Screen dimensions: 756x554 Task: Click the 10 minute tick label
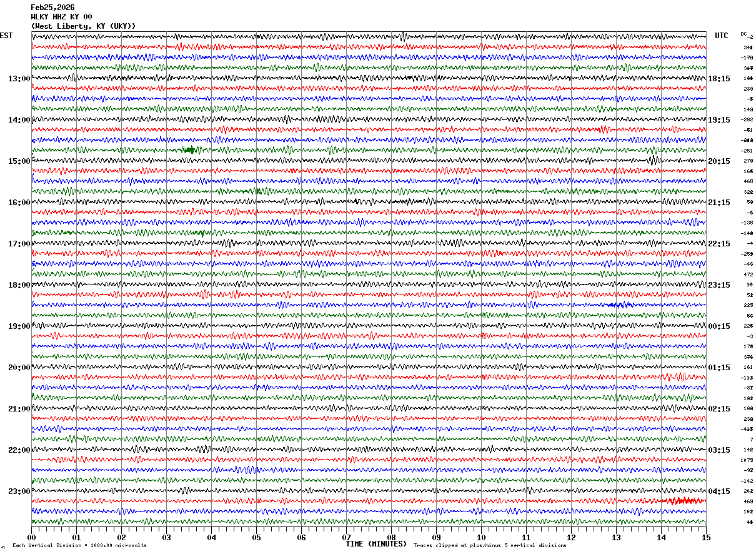coord(481,537)
